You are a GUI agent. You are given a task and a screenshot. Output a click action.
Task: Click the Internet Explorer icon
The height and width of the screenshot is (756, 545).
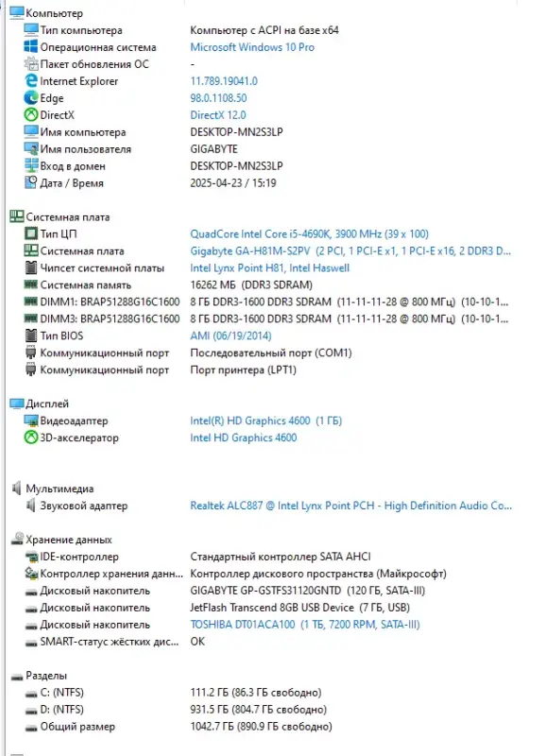tap(31, 81)
